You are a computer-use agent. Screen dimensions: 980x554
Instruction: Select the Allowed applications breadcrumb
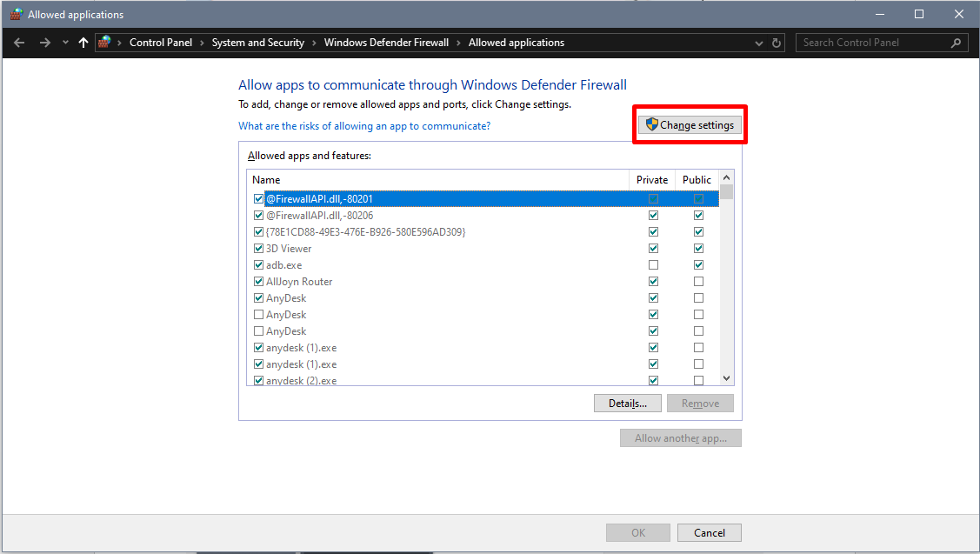[517, 43]
